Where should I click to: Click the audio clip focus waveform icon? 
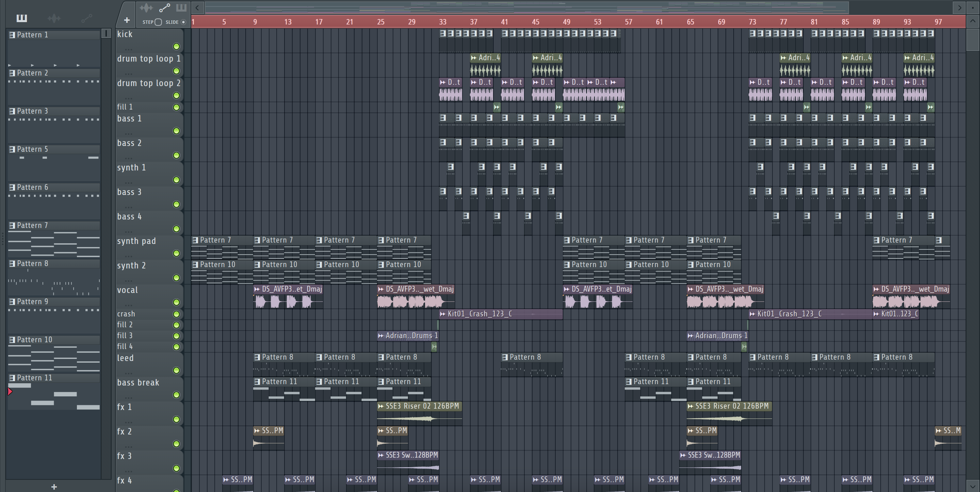tap(146, 7)
